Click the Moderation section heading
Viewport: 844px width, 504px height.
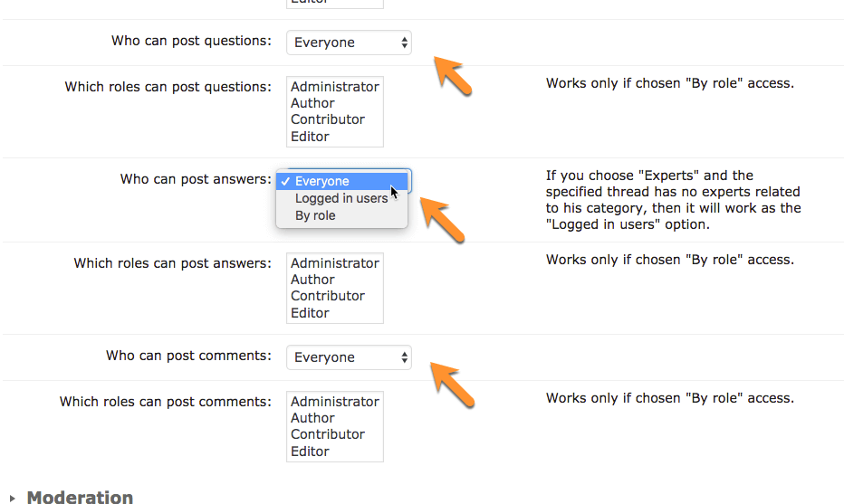pos(80,497)
